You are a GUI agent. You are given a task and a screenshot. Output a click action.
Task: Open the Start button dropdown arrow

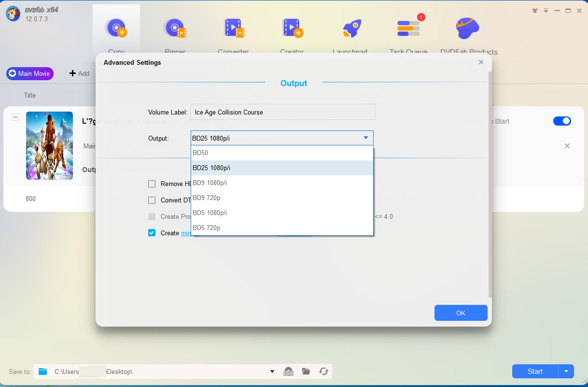click(566, 372)
